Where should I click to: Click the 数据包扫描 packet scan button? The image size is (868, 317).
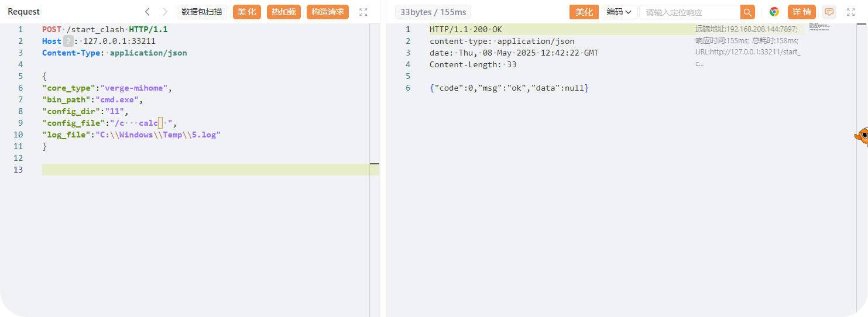tap(201, 12)
